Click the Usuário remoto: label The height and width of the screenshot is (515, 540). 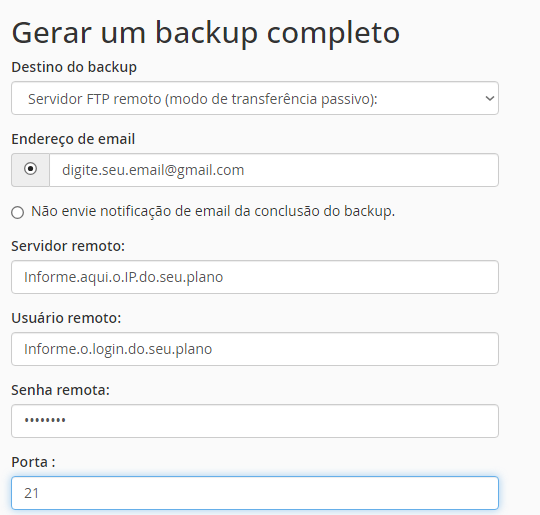pos(66,318)
